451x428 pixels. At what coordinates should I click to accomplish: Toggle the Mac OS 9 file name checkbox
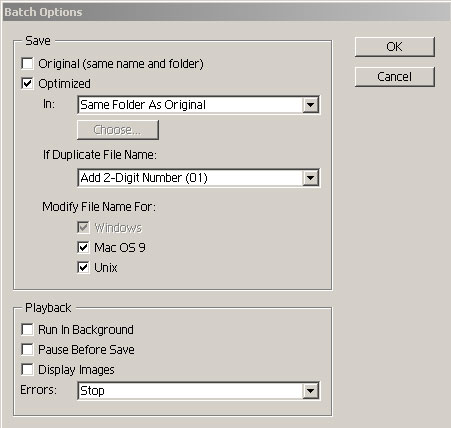pos(83,247)
